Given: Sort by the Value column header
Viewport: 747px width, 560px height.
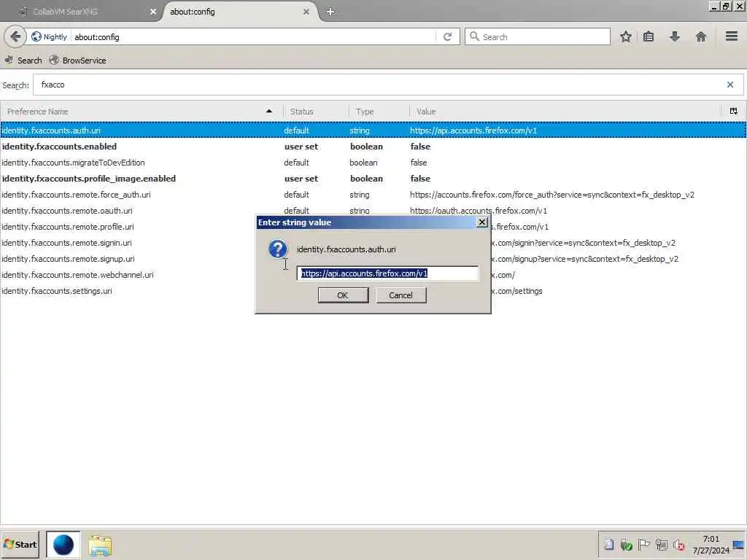Looking at the screenshot, I should [x=565, y=112].
